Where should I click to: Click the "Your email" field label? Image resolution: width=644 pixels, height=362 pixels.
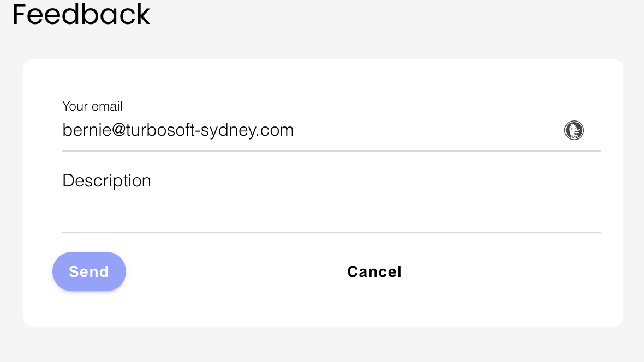[92, 106]
